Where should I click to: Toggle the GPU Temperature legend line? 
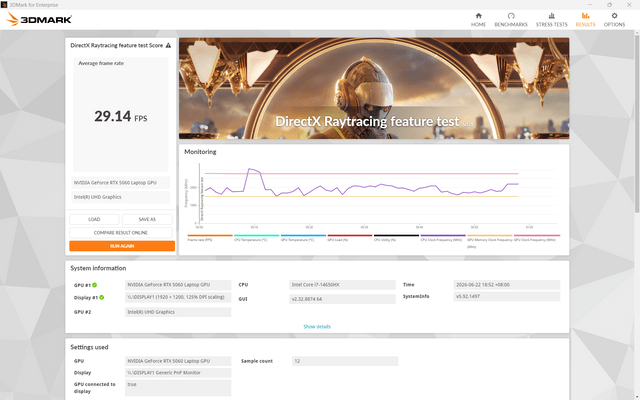coord(303,238)
